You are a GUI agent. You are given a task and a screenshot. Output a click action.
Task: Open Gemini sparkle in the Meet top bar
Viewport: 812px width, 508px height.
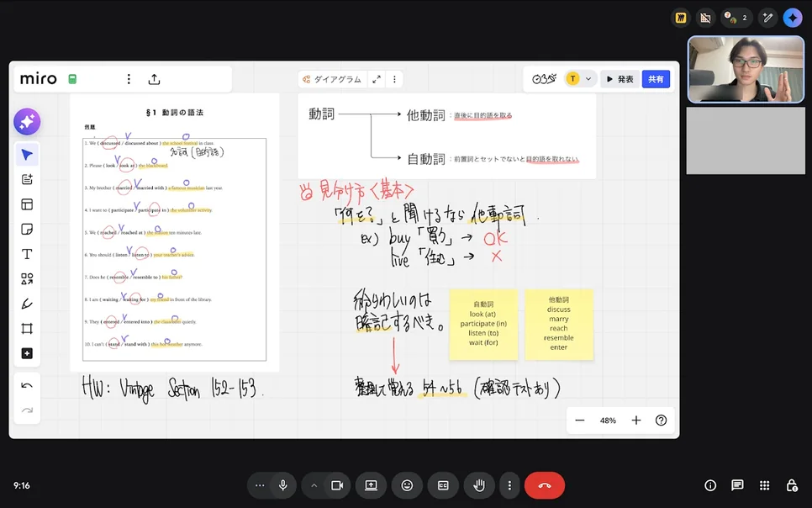coord(793,18)
